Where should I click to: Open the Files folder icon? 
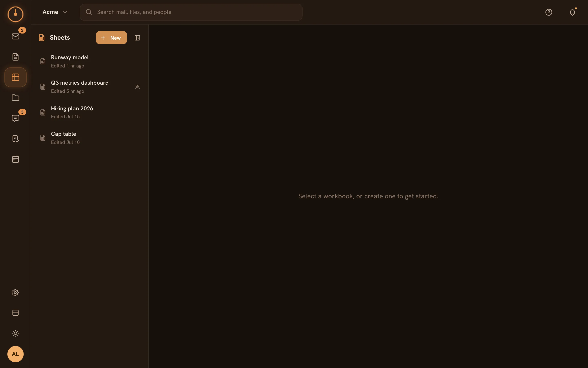(x=15, y=98)
